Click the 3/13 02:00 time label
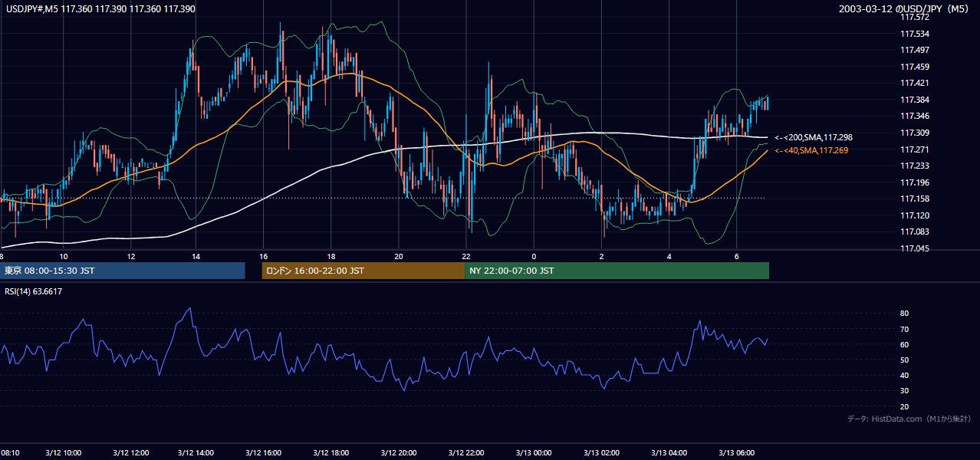This screenshot has width=980, height=460. tap(601, 452)
